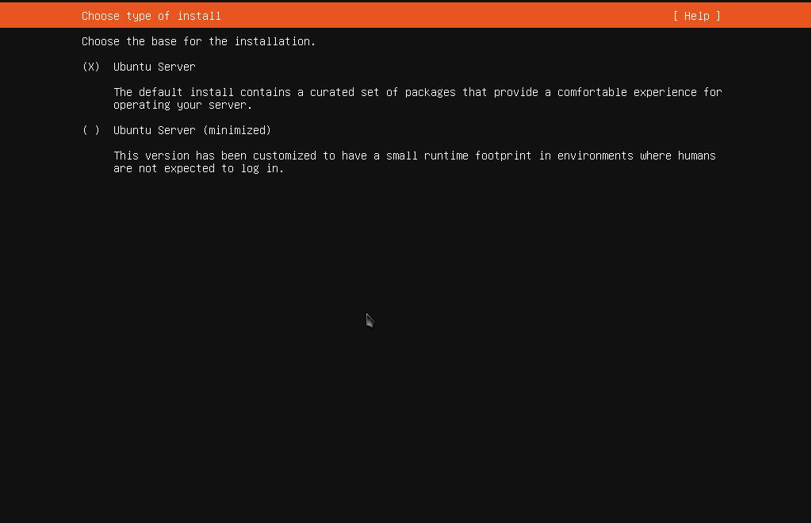Click the Ubuntu Server option label

[154, 67]
